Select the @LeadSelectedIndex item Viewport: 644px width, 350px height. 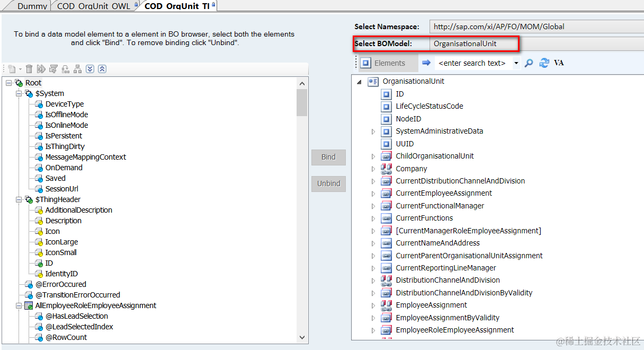(x=79, y=327)
